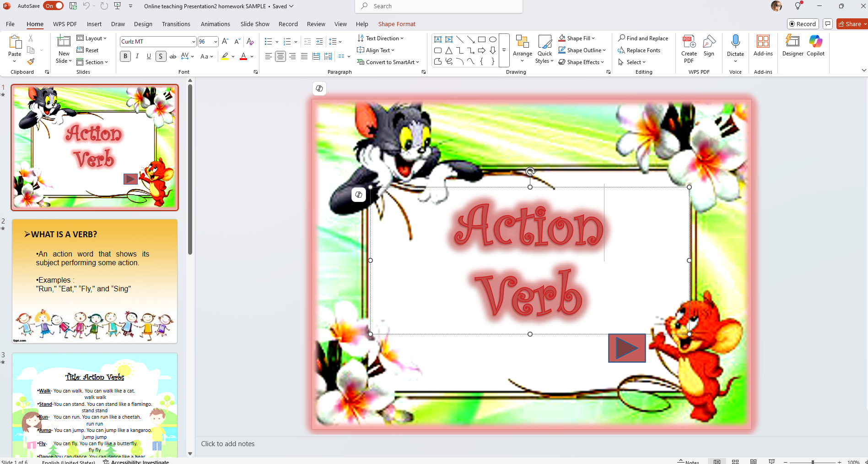868x464 pixels.
Task: Click the Align Left paragraph icon
Action: coord(269,56)
